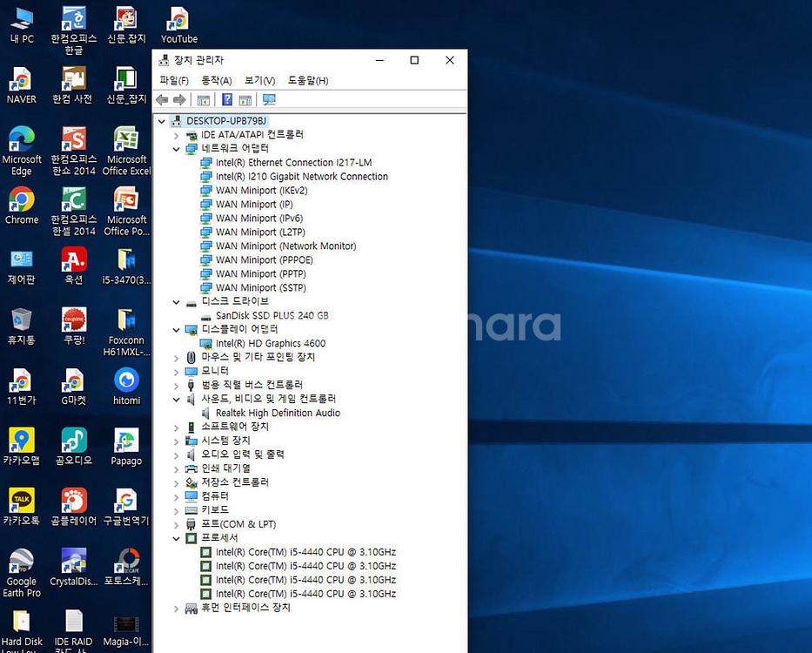Click the 오디오 입력 및 출력 category
Screen dimensions: 812x653
[242, 454]
